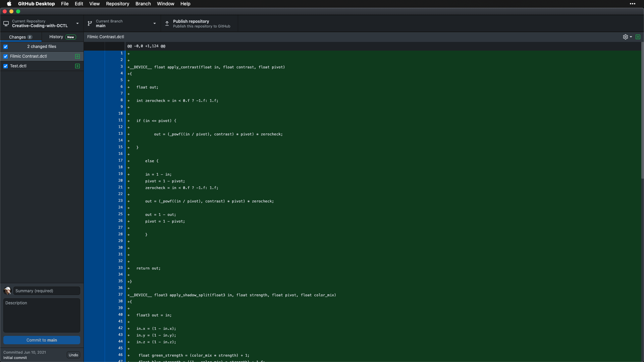The height and width of the screenshot is (362, 644).
Task: Click the diff vertical scrollbar
Action: click(642, 111)
